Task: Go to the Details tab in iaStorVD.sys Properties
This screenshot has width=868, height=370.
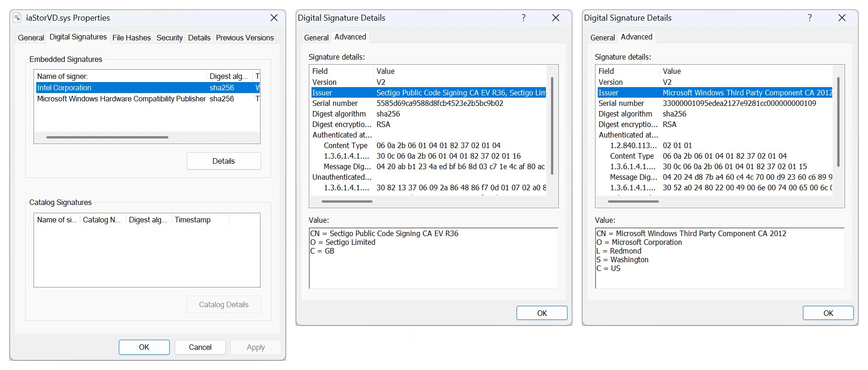Action: pos(199,38)
